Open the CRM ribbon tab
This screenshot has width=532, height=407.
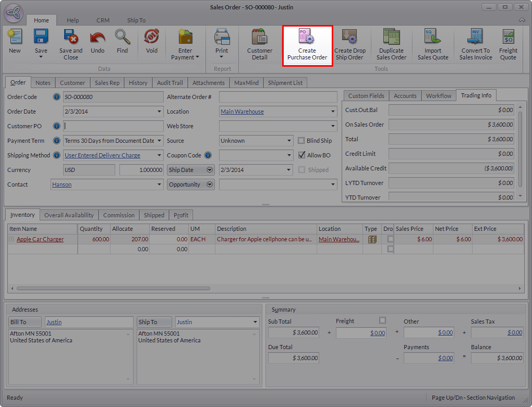tap(103, 20)
